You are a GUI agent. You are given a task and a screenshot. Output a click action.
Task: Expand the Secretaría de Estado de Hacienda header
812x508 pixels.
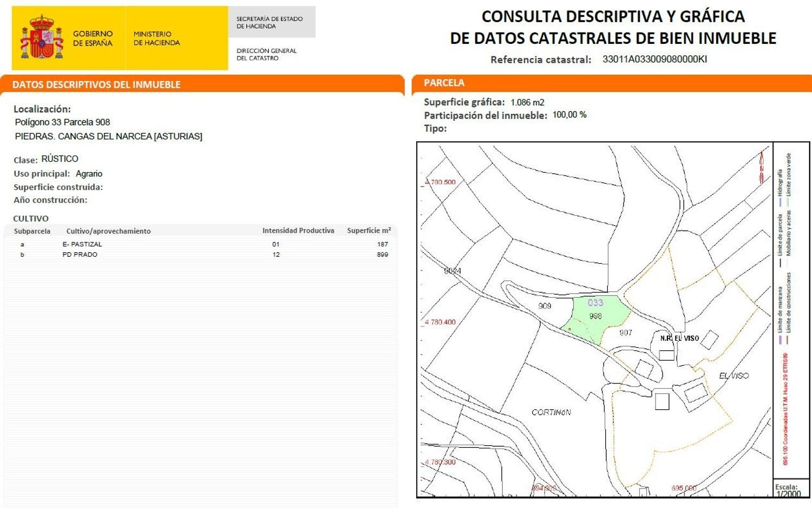click(x=271, y=22)
